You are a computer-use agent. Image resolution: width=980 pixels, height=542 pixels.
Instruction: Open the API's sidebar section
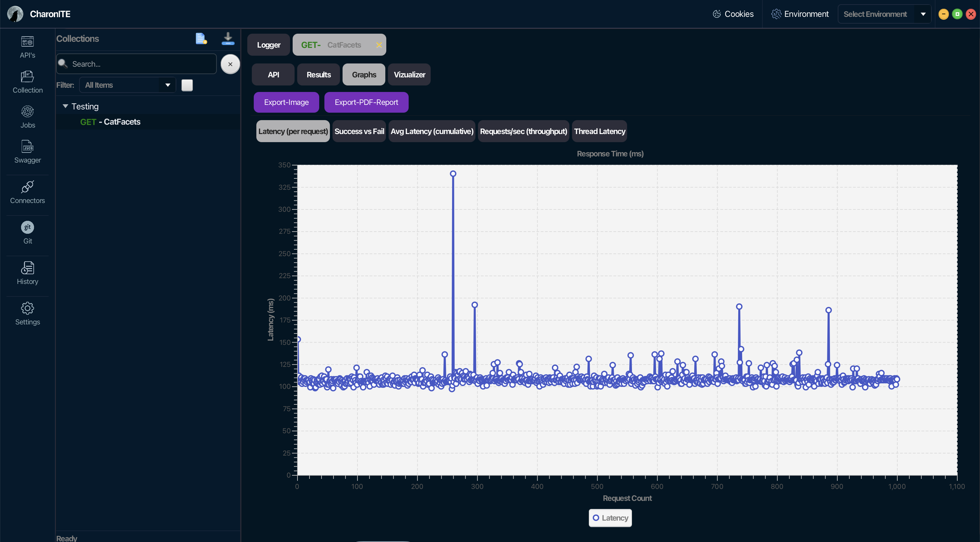[x=28, y=47]
